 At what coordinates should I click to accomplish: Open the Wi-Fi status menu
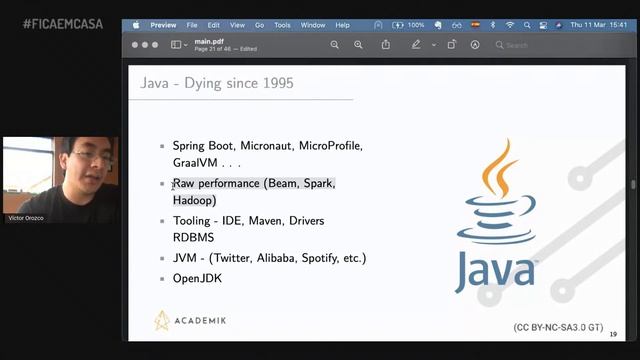coord(510,25)
